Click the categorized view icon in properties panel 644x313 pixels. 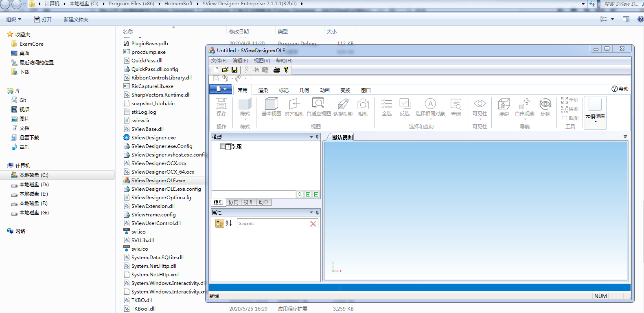click(220, 223)
